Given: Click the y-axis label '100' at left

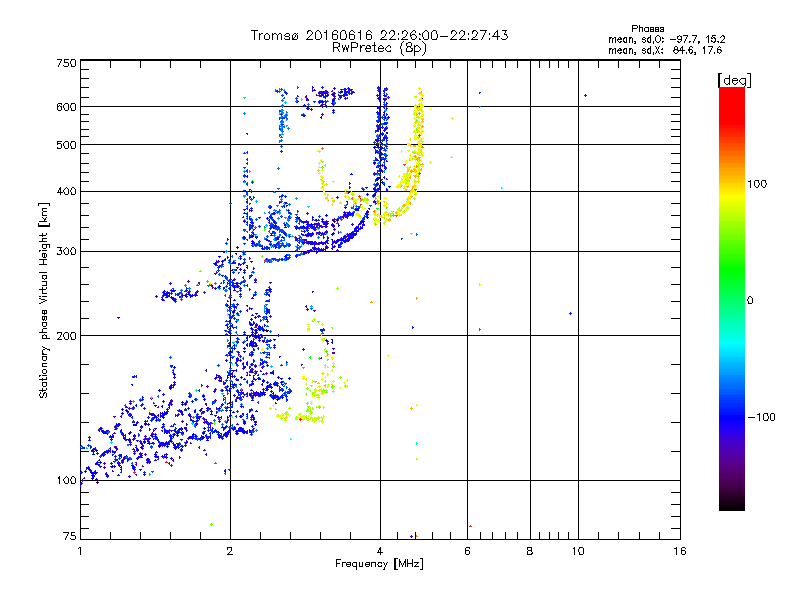Looking at the screenshot, I should point(66,481).
